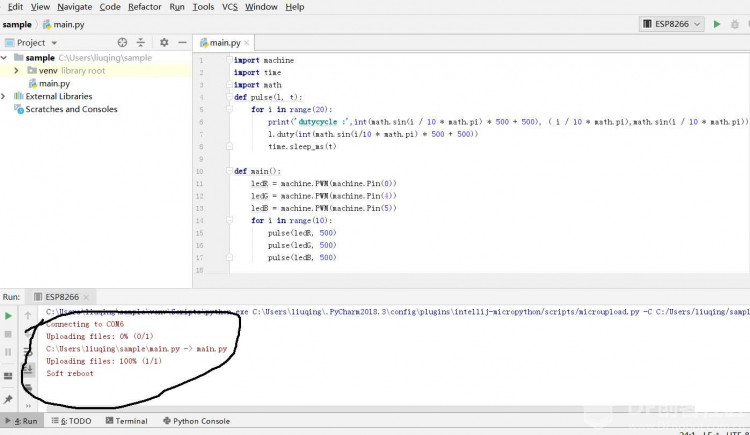Click the sample breadcrumb in navigation bar
Viewport: 750px width, 435px height.
pos(17,24)
